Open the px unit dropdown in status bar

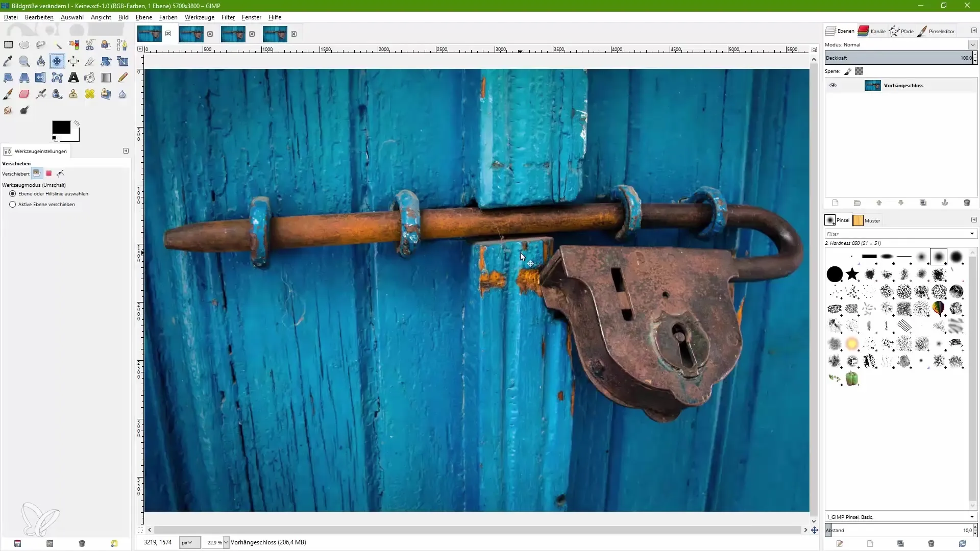[189, 542]
